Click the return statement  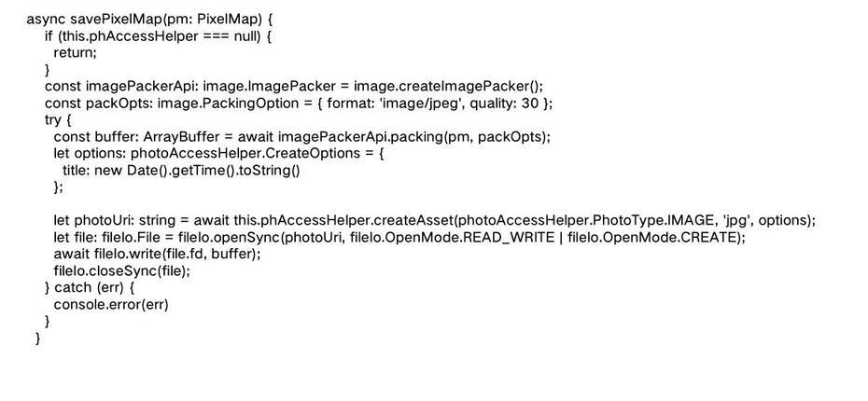coord(75,53)
